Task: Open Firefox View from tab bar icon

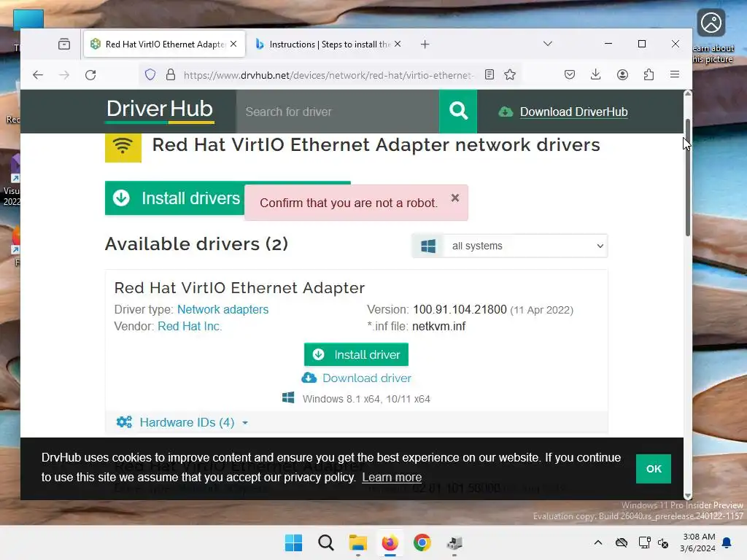Action: tap(64, 44)
